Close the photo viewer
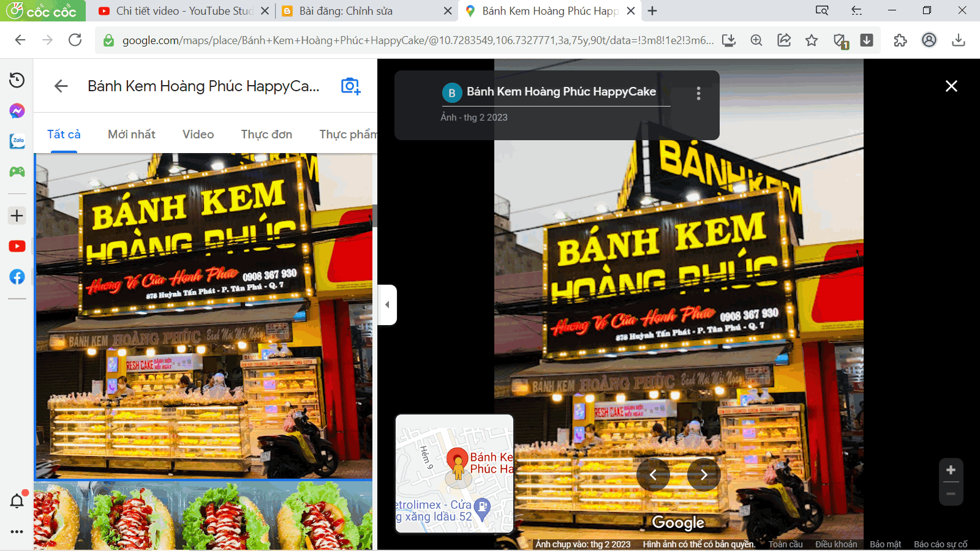This screenshot has height=551, width=980. click(x=951, y=86)
